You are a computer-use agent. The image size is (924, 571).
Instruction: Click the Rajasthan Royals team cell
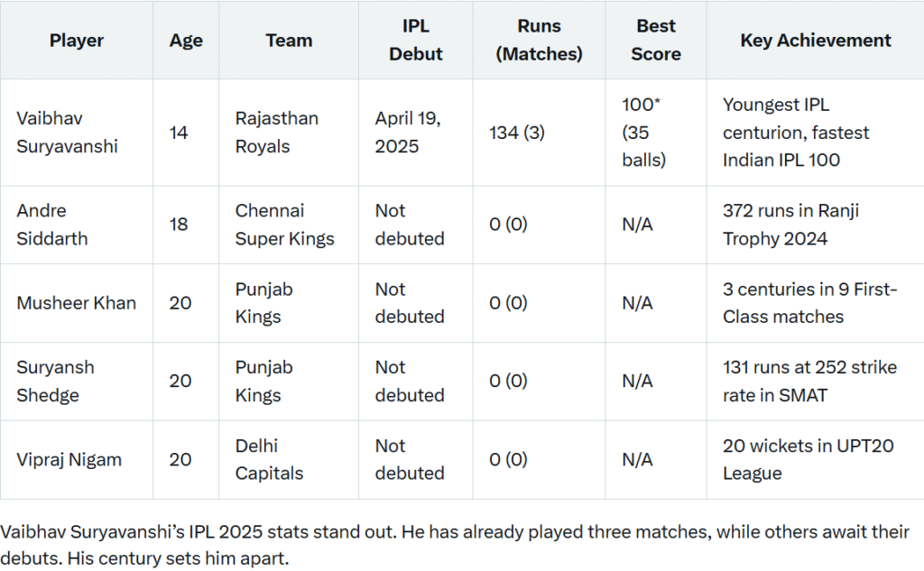coord(276,133)
